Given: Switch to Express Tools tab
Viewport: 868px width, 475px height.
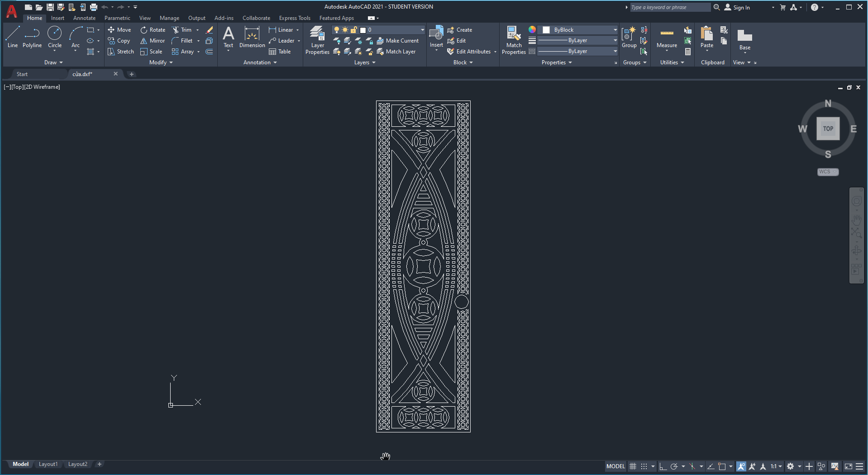Looking at the screenshot, I should [x=295, y=18].
